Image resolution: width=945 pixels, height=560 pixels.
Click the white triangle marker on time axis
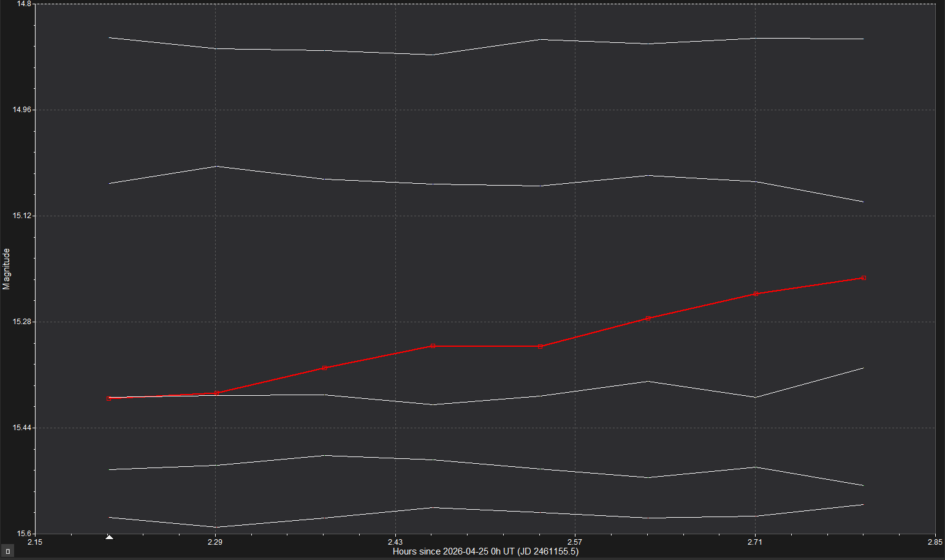tap(109, 537)
